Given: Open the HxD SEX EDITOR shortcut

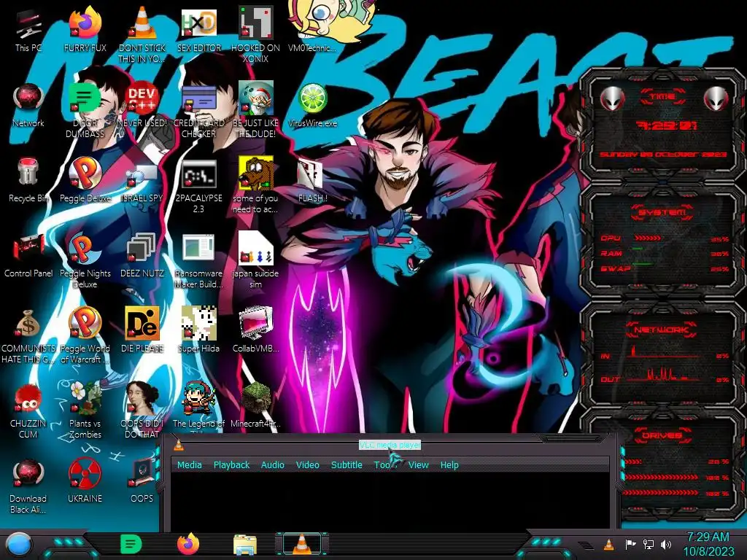Looking at the screenshot, I should point(198,31).
